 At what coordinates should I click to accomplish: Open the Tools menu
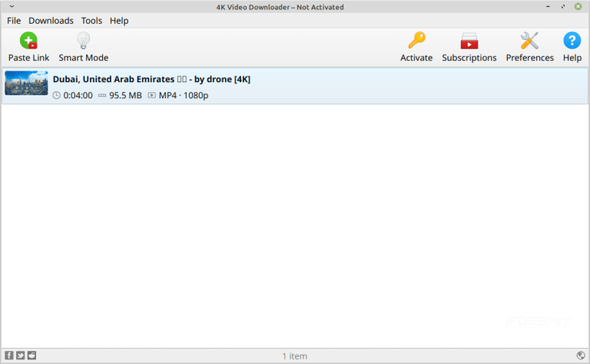coord(91,21)
